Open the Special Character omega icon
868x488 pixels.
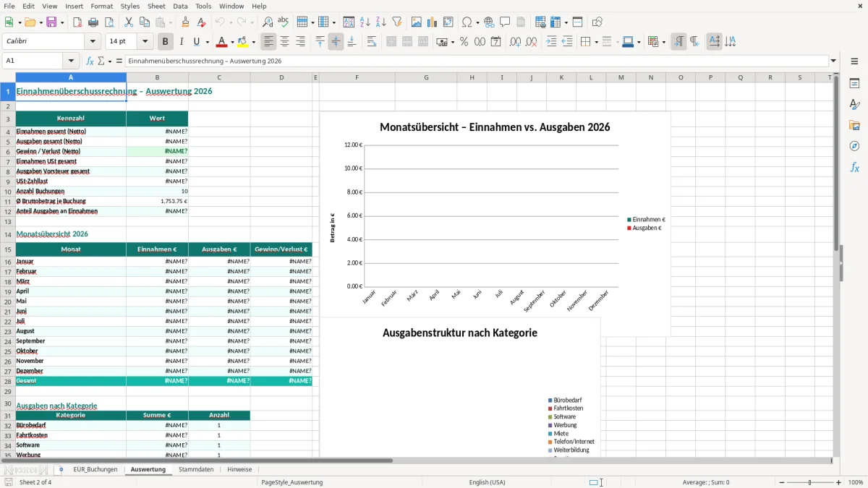pos(467,22)
